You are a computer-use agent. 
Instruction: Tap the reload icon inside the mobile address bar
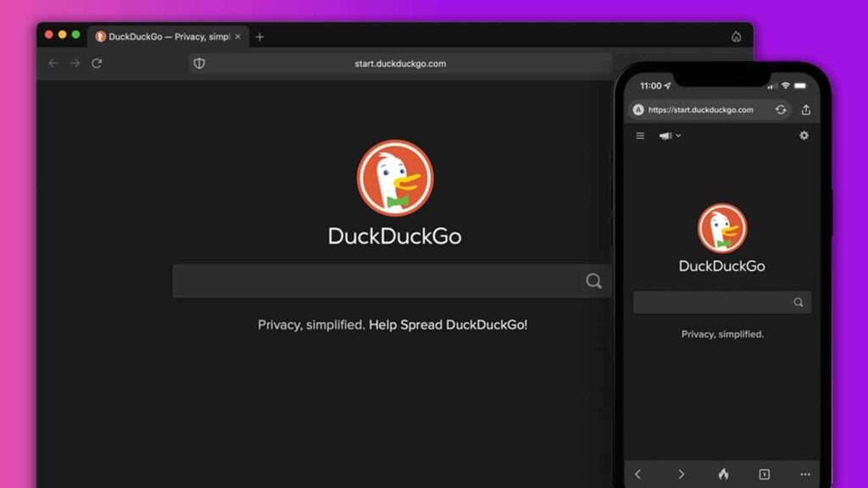(781, 109)
